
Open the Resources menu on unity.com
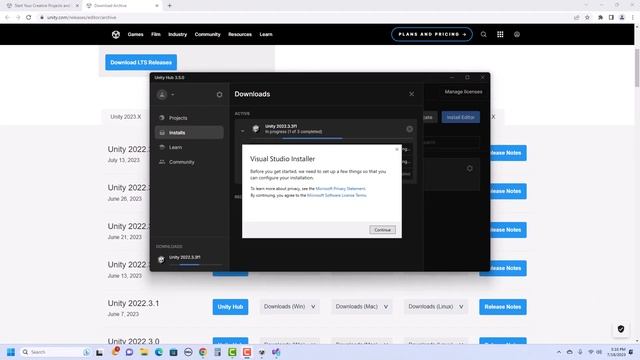[x=240, y=35]
